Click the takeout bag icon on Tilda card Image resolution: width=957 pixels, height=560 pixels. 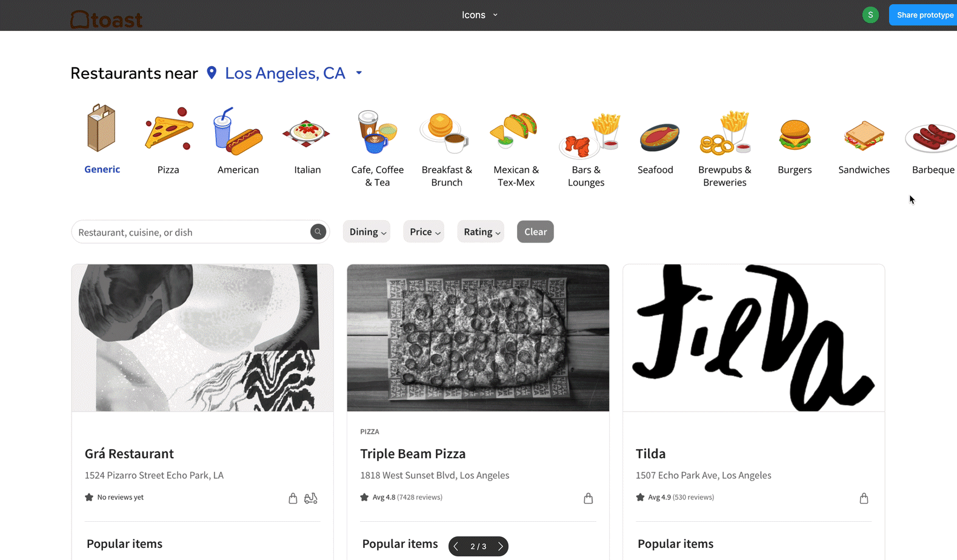[x=864, y=498]
